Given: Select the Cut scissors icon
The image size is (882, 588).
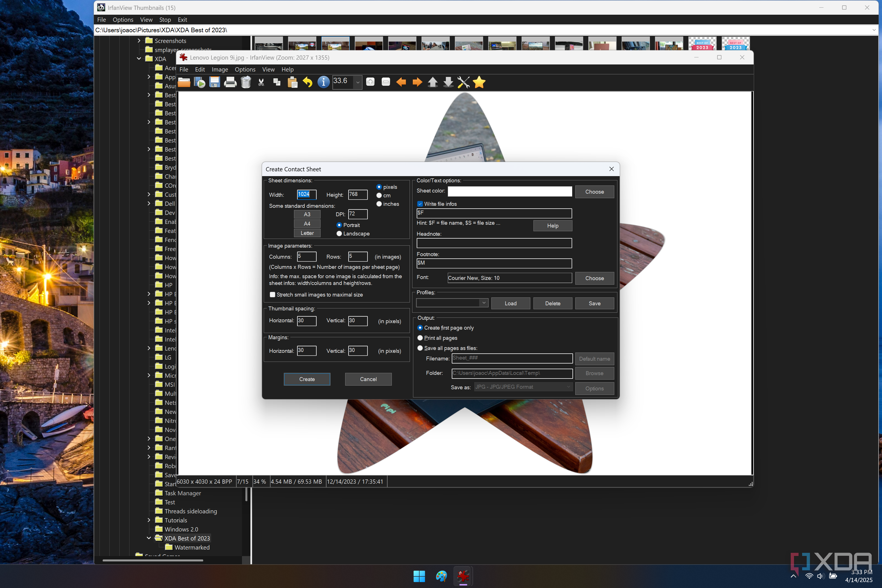Looking at the screenshot, I should click(x=261, y=82).
